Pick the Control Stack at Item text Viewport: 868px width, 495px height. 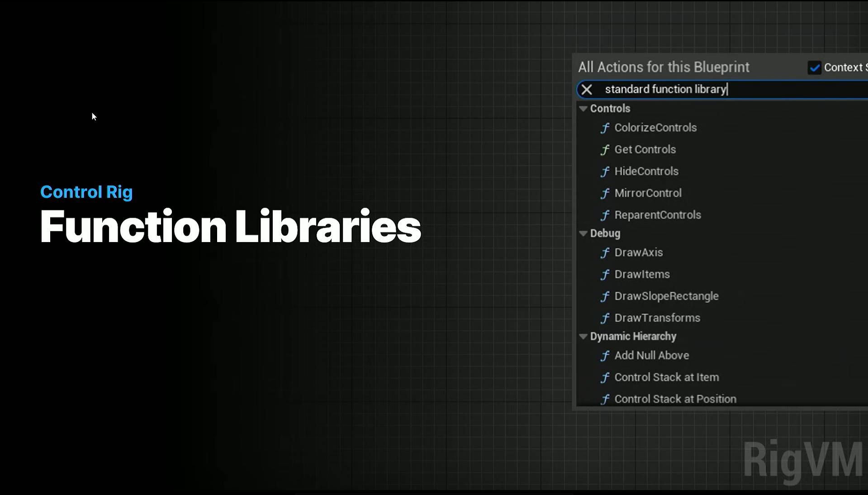coord(666,377)
